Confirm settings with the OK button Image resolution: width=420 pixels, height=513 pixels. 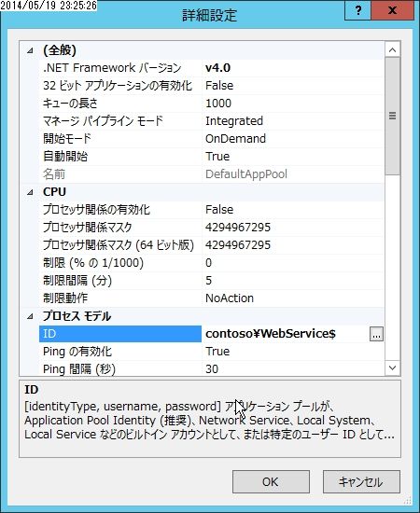click(x=271, y=481)
